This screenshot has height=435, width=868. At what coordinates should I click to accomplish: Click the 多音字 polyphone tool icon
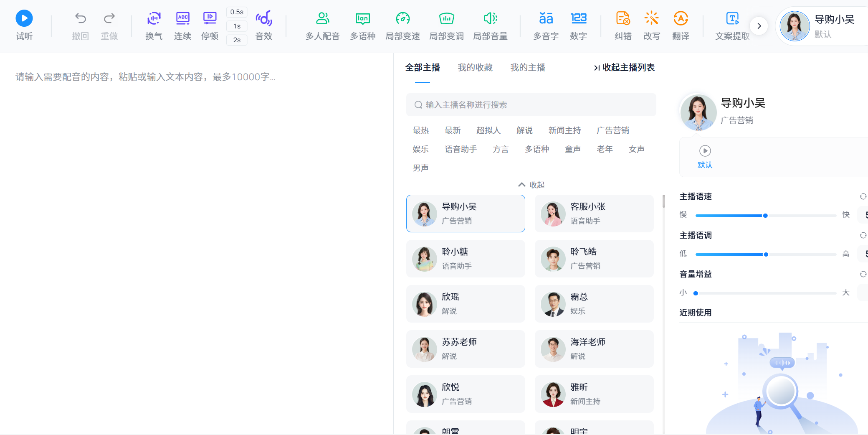(545, 25)
